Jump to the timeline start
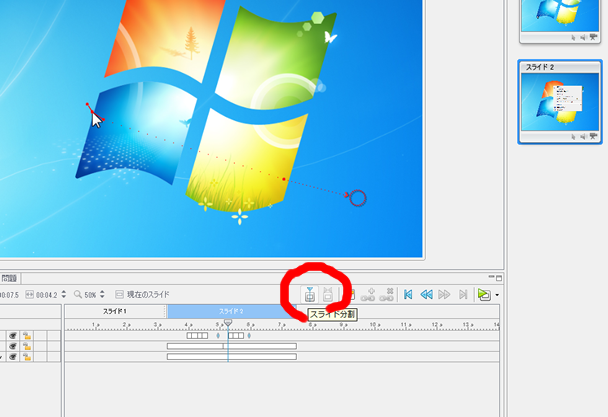Image resolution: width=608 pixels, height=417 pixels. (x=408, y=295)
